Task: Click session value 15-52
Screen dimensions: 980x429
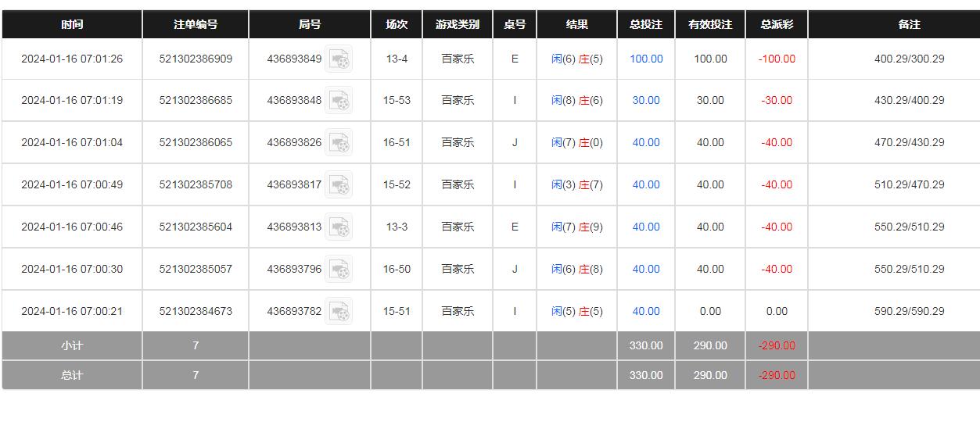Action: (397, 185)
